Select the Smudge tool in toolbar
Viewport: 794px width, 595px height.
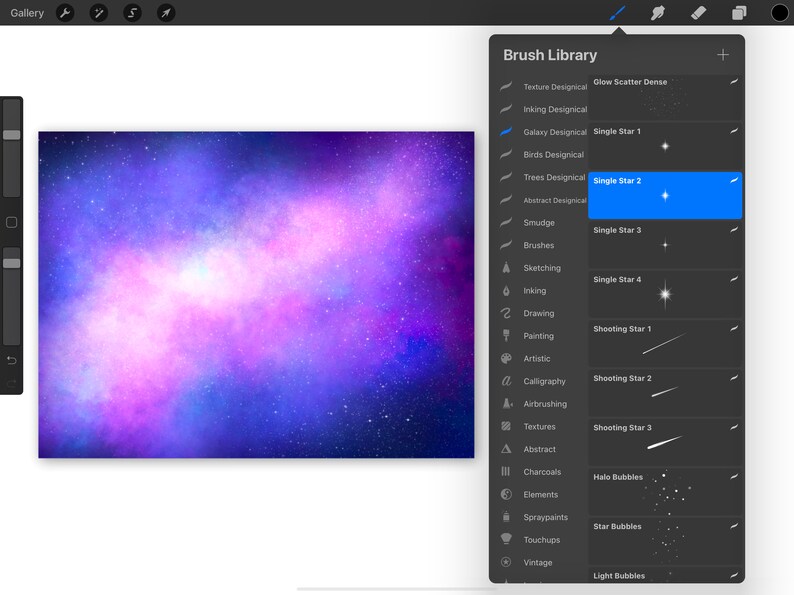tap(658, 13)
